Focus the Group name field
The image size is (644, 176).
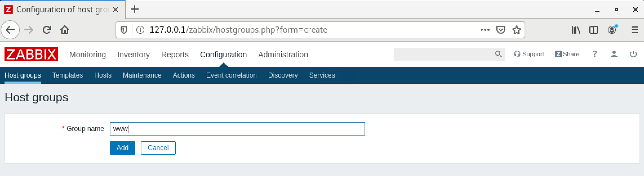pos(237,129)
